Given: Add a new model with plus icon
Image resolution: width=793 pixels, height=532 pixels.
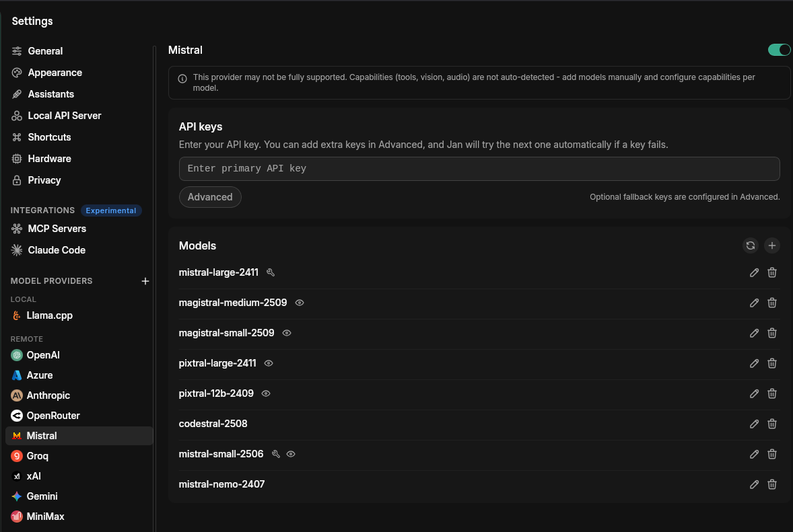Looking at the screenshot, I should [771, 245].
